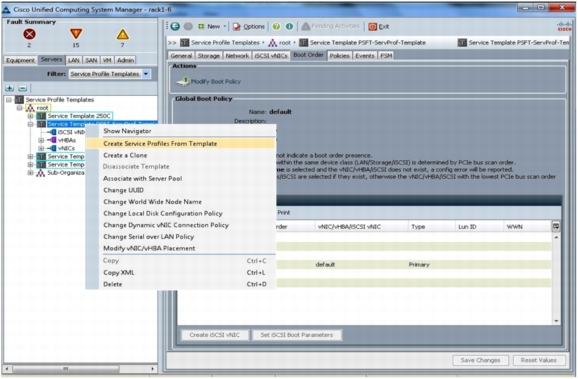Viewport: 578px width, 379px height.
Task: Click Set iSCSI Boot Parameters button
Action: pos(297,335)
